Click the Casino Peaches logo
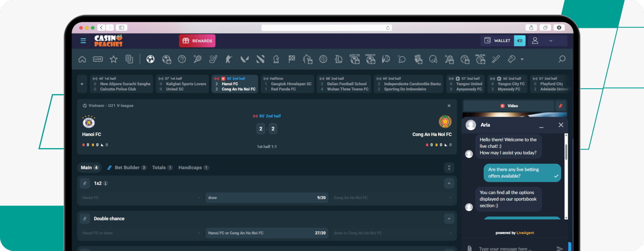The width and height of the screenshot is (644, 251). click(108, 41)
